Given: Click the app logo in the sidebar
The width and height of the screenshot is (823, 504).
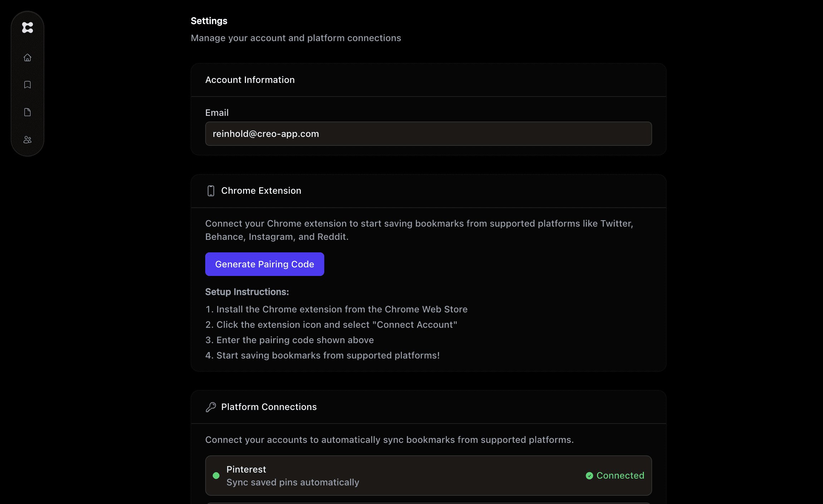Looking at the screenshot, I should pyautogui.click(x=28, y=28).
